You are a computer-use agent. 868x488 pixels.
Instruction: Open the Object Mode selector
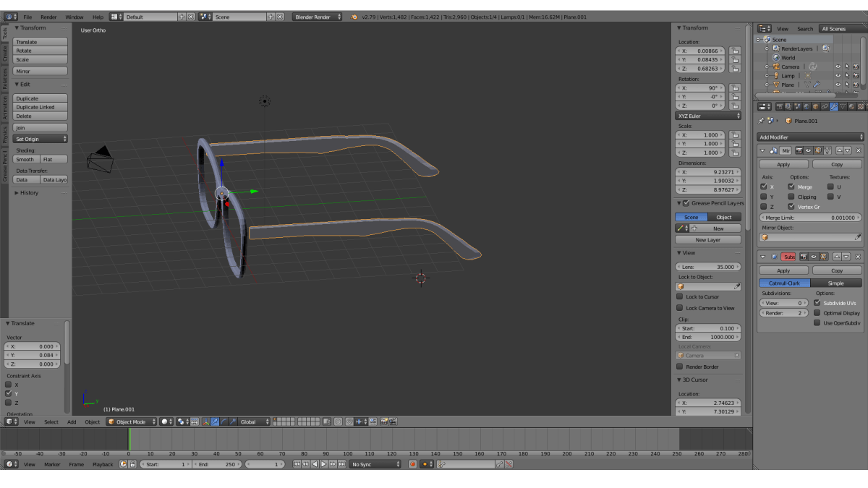[x=131, y=421]
